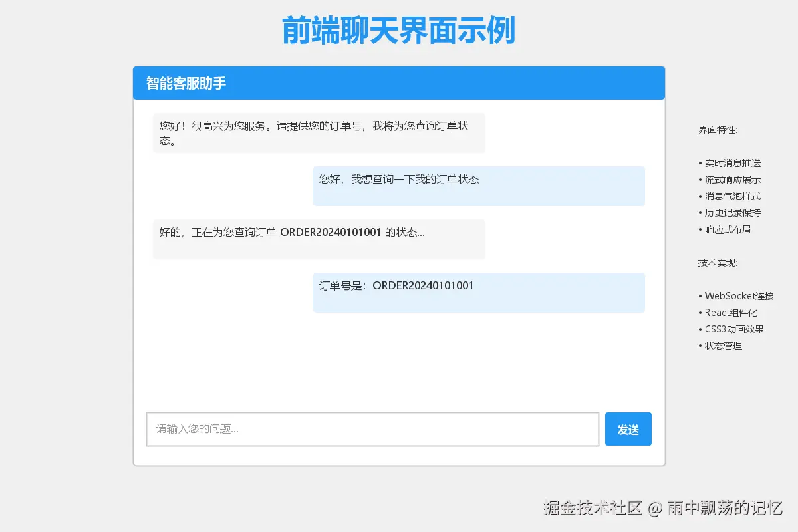Click the page title 前端聊天界面示例
Viewport: 798px width, 532px height.
(399, 31)
